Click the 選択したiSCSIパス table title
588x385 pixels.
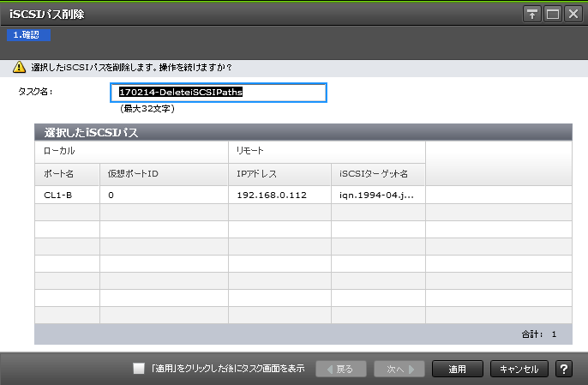[91, 132]
